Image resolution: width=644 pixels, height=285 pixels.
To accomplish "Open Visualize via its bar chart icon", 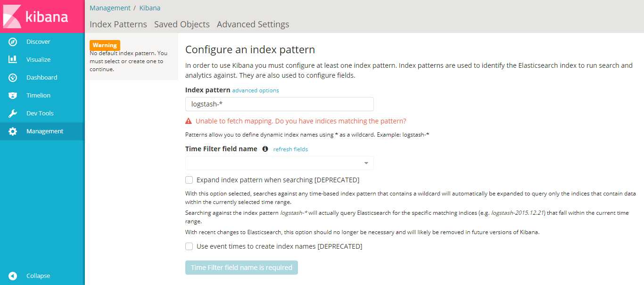I will (13, 60).
